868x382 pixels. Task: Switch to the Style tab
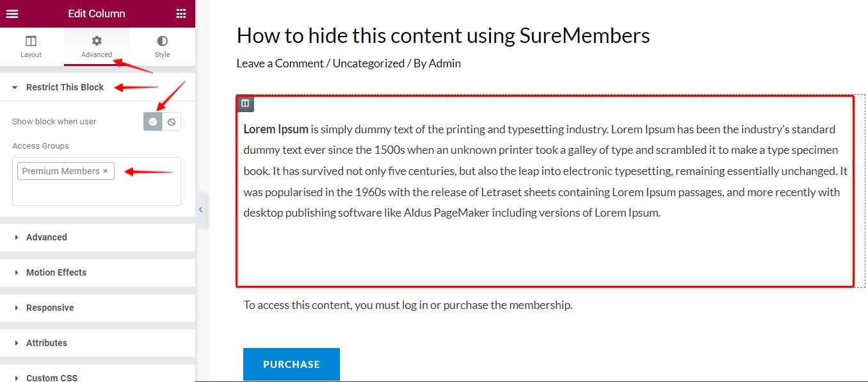pyautogui.click(x=162, y=47)
